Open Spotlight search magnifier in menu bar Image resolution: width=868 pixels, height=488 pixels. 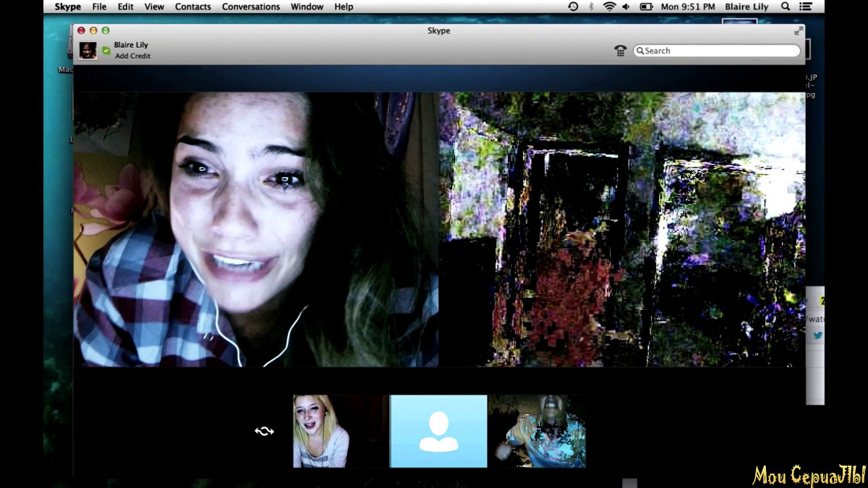tap(786, 7)
